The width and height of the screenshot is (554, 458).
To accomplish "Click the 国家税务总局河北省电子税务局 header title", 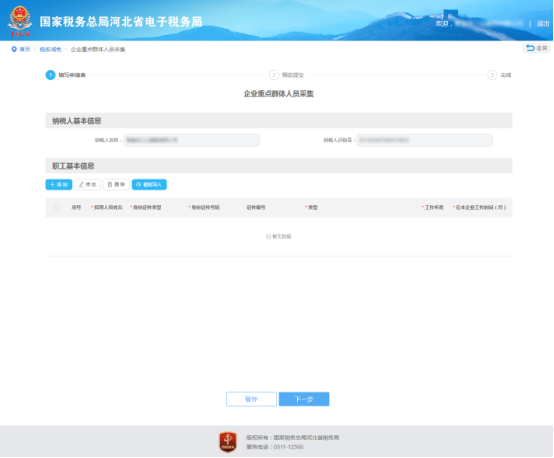I will pos(121,22).
